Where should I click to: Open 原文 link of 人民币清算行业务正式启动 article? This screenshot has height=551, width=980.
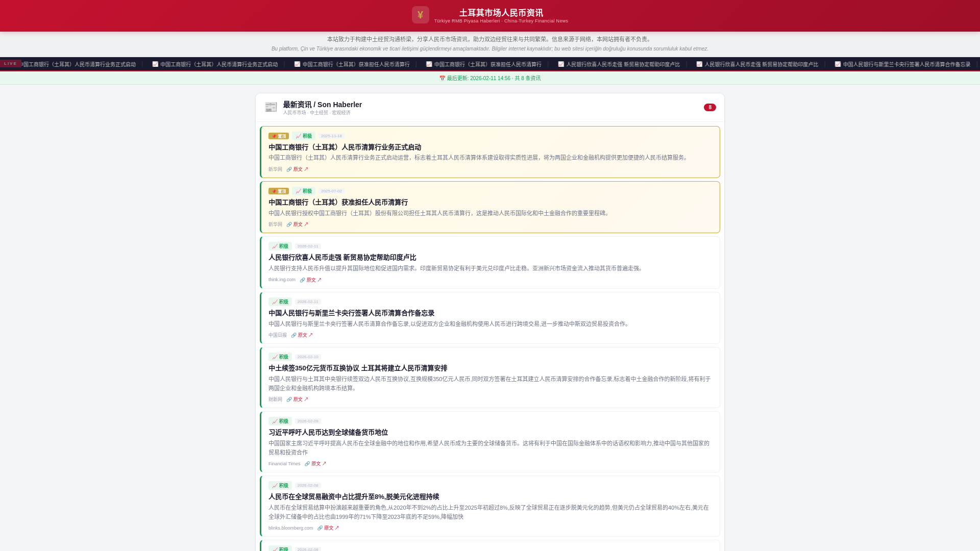click(x=301, y=169)
